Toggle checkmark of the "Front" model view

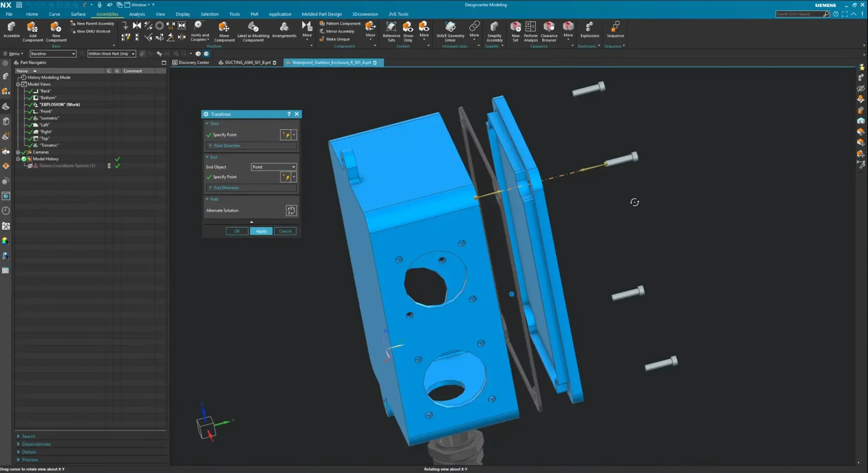(x=30, y=112)
